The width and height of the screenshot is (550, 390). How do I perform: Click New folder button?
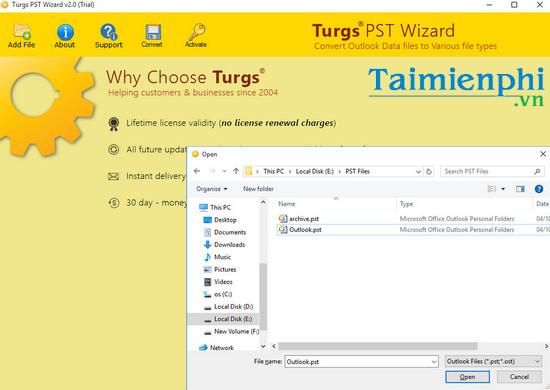click(258, 189)
